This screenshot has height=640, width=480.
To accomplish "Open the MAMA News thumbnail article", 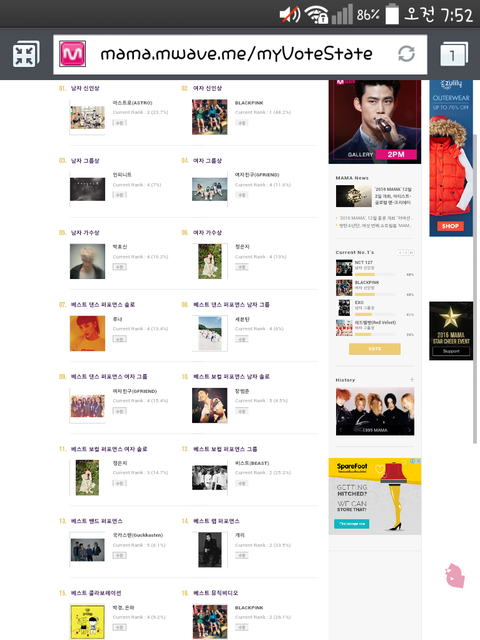I will pos(354,196).
